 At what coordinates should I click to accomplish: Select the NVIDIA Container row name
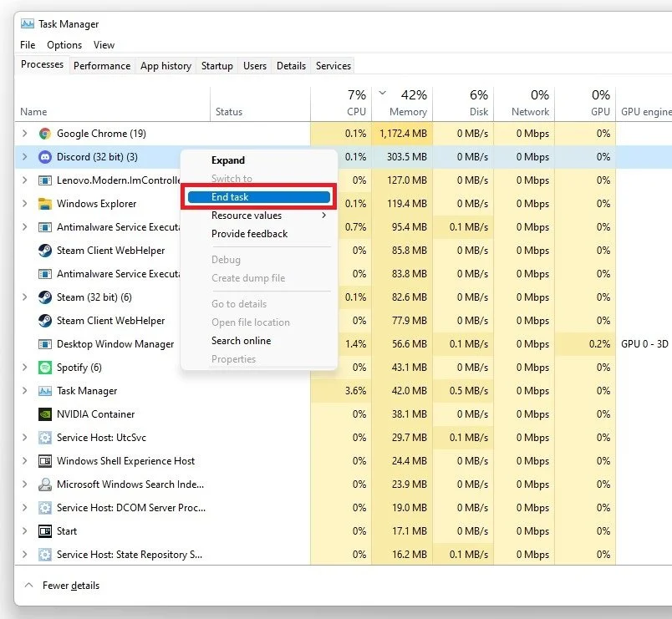(96, 414)
